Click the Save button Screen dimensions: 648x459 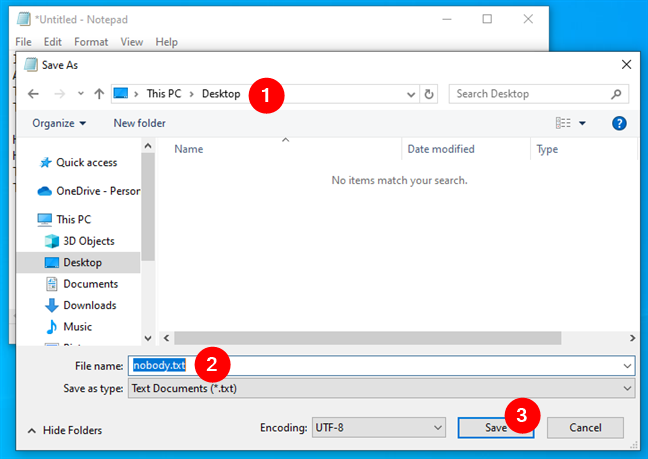click(496, 428)
